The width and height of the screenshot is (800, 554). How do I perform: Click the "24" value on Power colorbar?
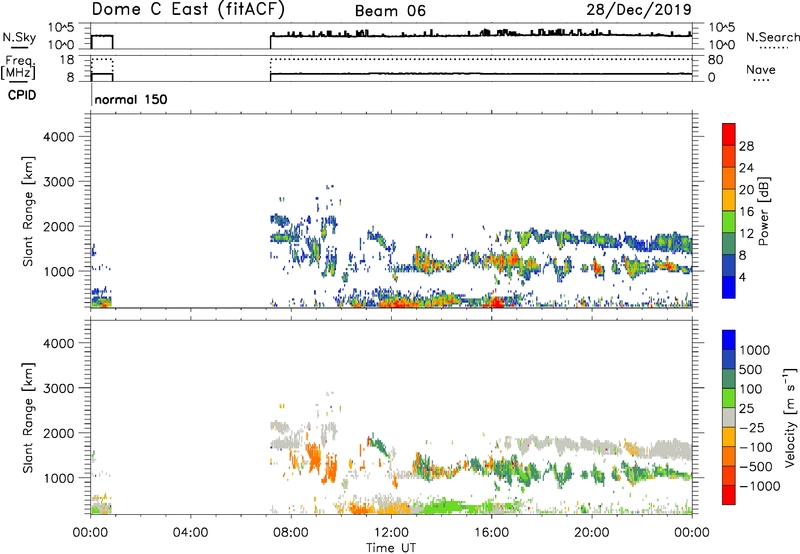746,168
